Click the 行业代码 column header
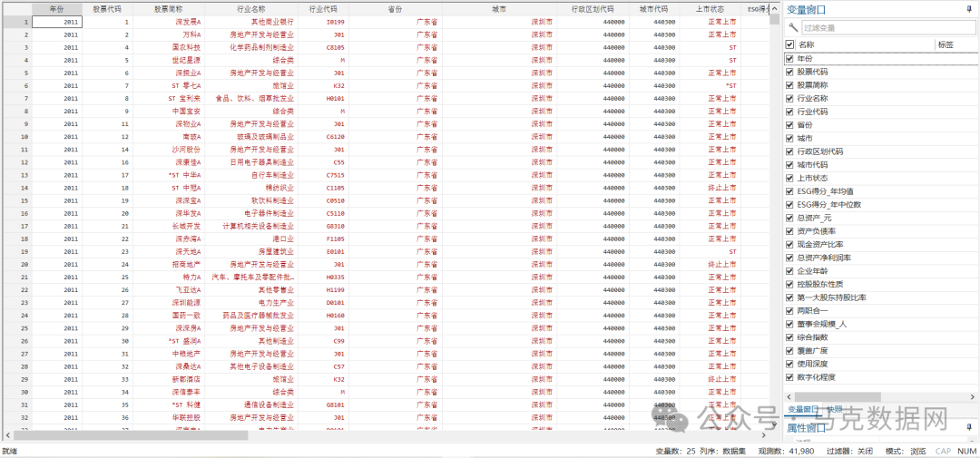 323,9
